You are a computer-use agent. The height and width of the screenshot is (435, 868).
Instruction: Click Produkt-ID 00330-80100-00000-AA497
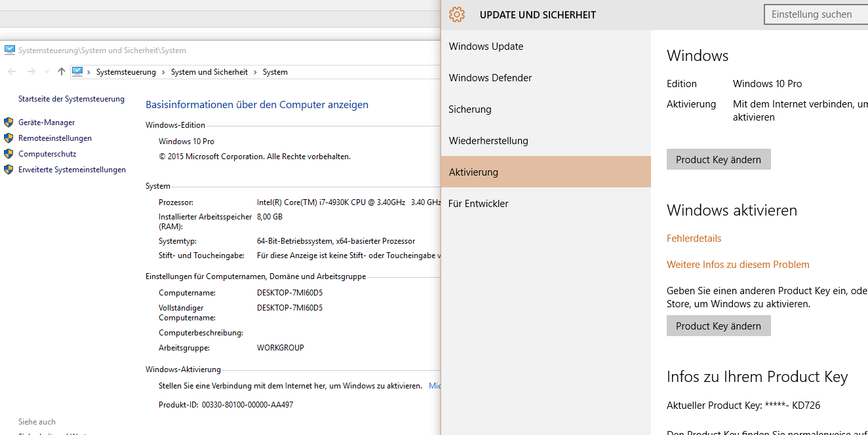(x=226, y=405)
